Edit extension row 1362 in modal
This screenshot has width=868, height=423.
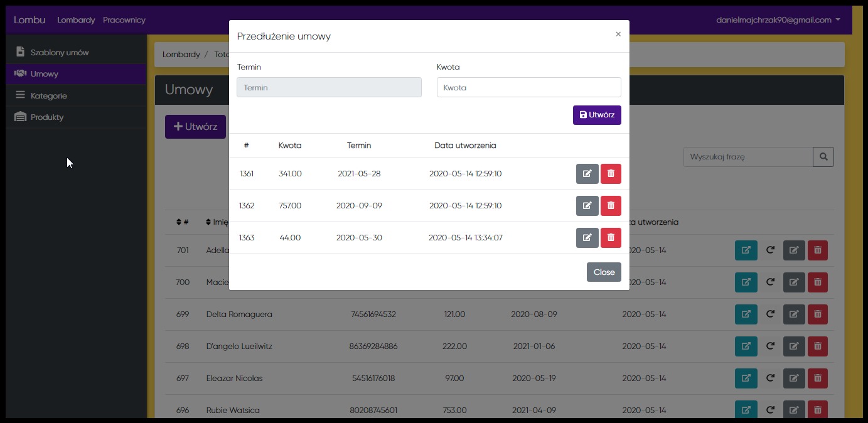coord(587,206)
